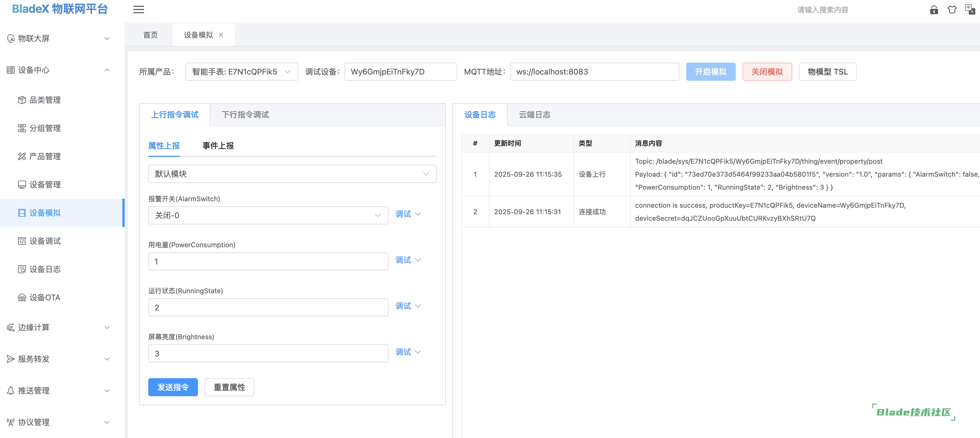Expand the 物联大屏 menu chevron
Viewport: 980px width, 438px height.
click(107, 38)
